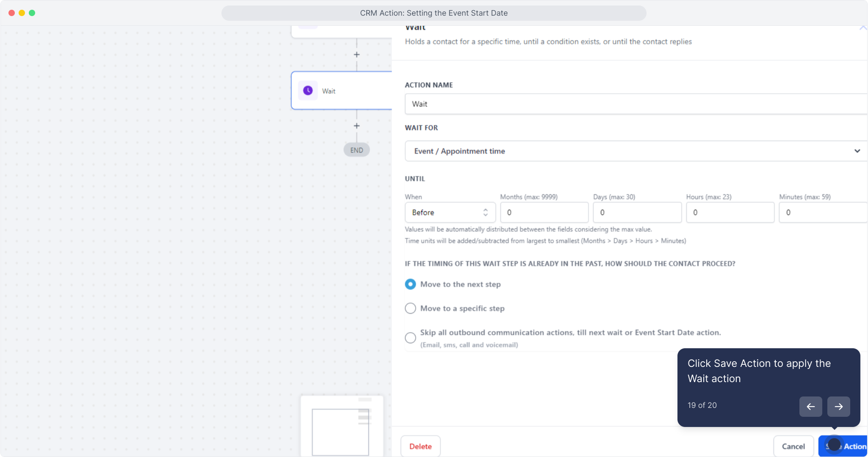Viewport: 868px width, 457px height.
Task: Click the END node in workflow
Action: click(357, 150)
